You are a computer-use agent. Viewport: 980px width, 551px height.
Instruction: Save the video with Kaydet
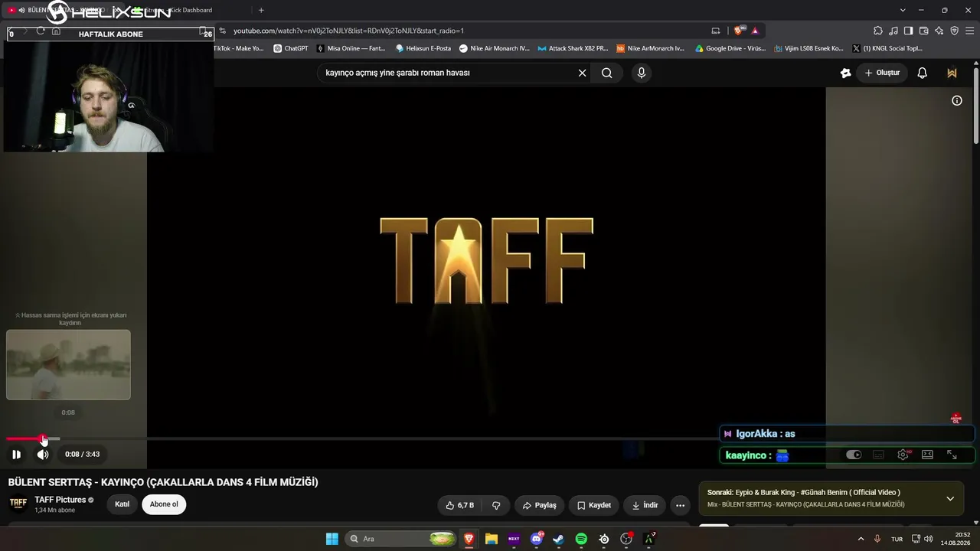pos(594,505)
